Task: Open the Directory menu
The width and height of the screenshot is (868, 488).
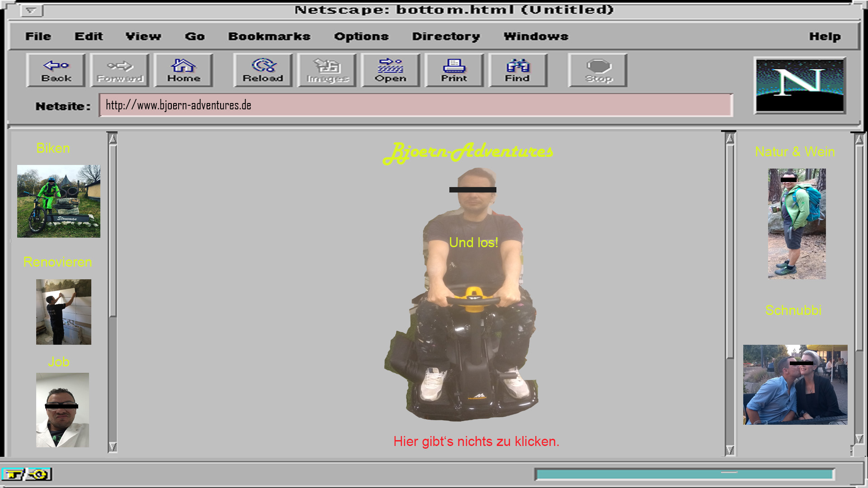Action: 446,37
